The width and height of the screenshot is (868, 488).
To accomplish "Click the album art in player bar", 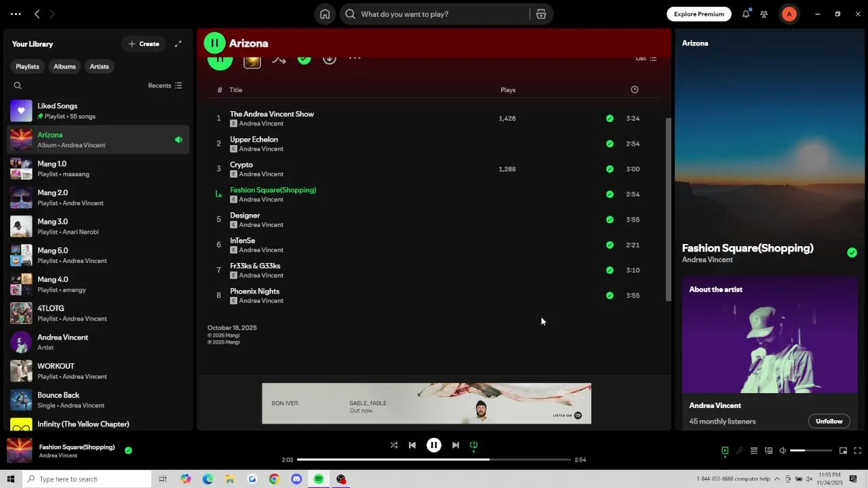I will pos(19,451).
